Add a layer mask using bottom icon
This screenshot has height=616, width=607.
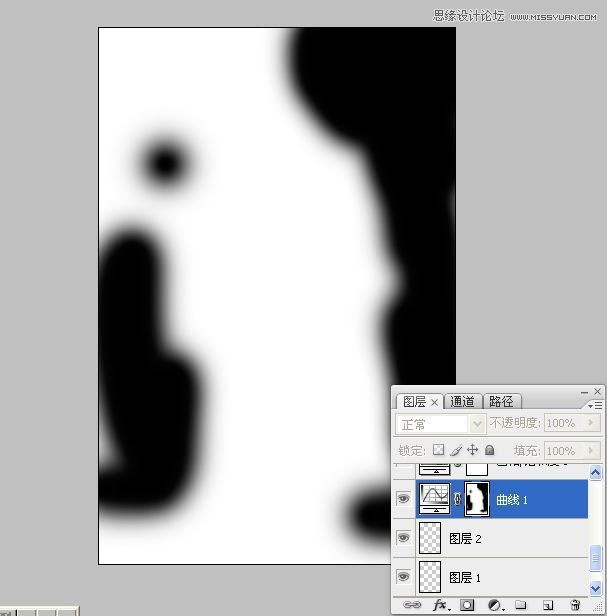pyautogui.click(x=466, y=605)
